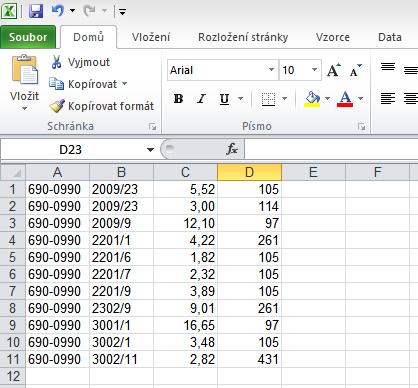Switch to the Domů tab
Screen dimensions: 418x388
pos(88,37)
